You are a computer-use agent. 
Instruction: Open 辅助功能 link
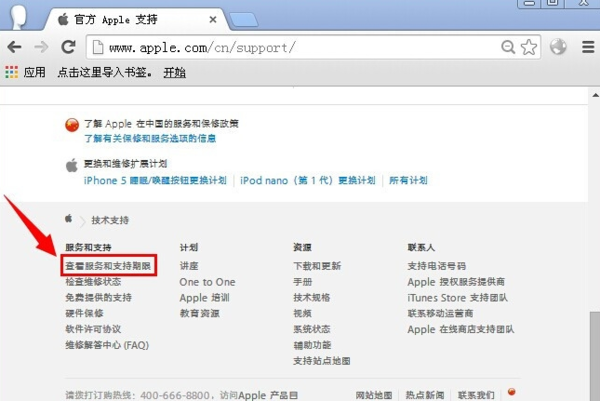[x=312, y=345]
